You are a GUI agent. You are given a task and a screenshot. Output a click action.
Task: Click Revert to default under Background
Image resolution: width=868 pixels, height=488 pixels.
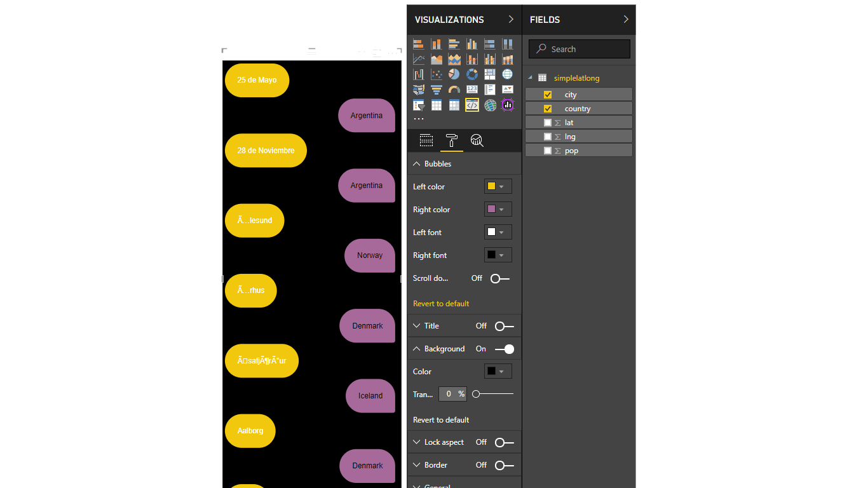(x=441, y=420)
